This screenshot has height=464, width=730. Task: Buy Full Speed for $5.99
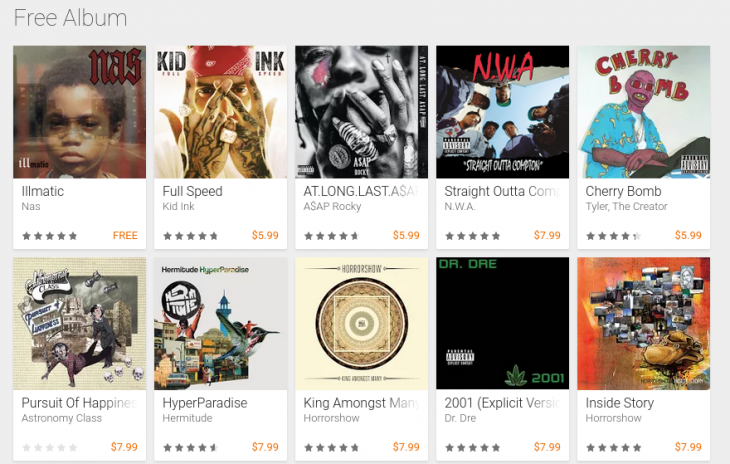pyautogui.click(x=265, y=235)
